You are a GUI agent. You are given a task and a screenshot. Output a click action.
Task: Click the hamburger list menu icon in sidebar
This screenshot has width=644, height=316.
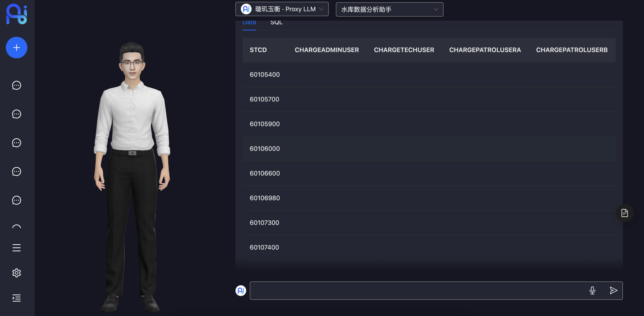pyautogui.click(x=17, y=248)
